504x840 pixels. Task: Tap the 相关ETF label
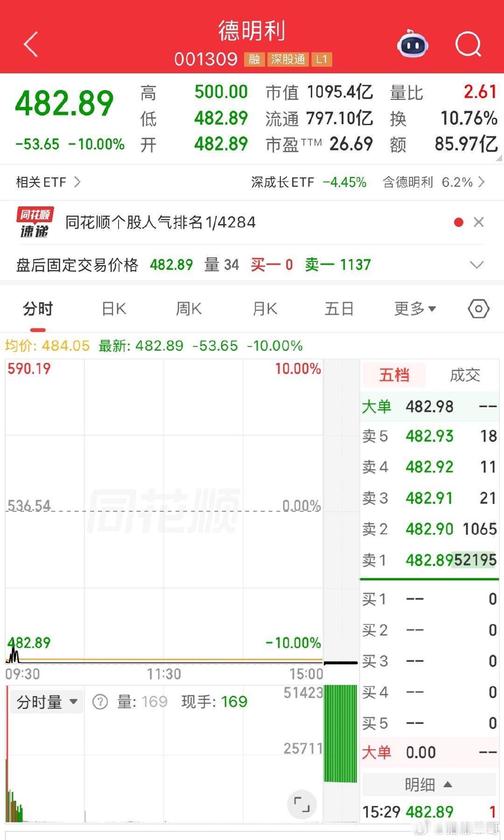(41, 182)
